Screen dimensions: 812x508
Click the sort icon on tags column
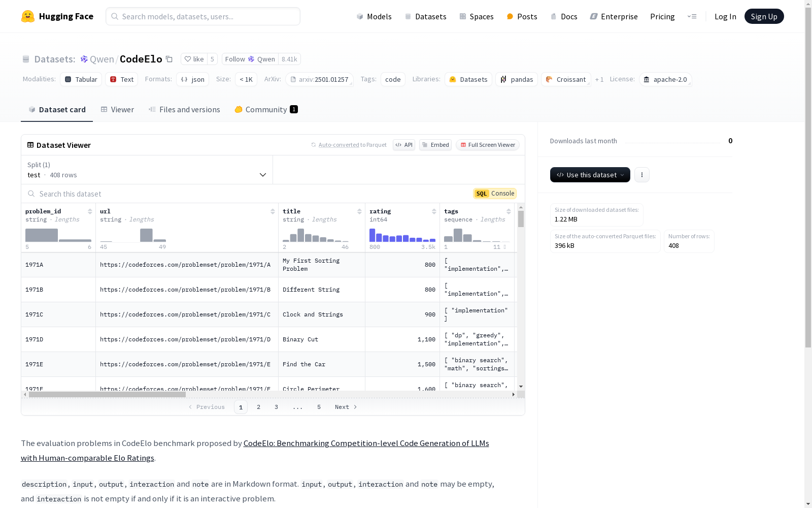[509, 211]
